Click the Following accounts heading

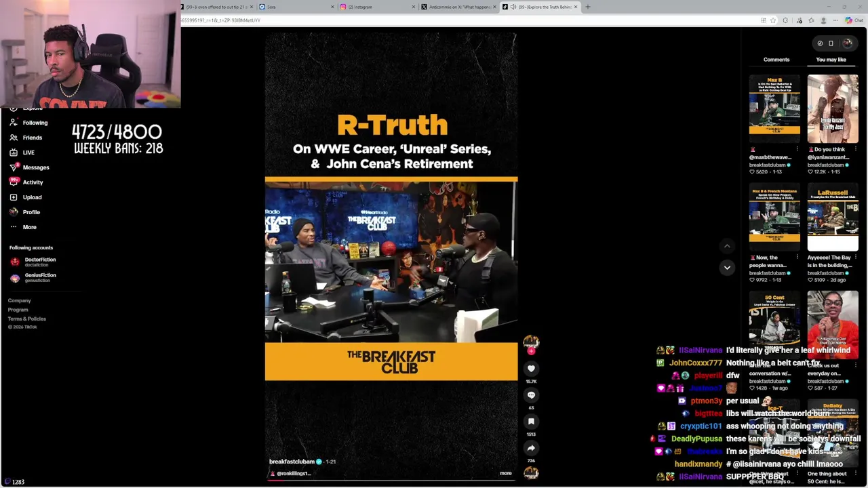coord(31,248)
